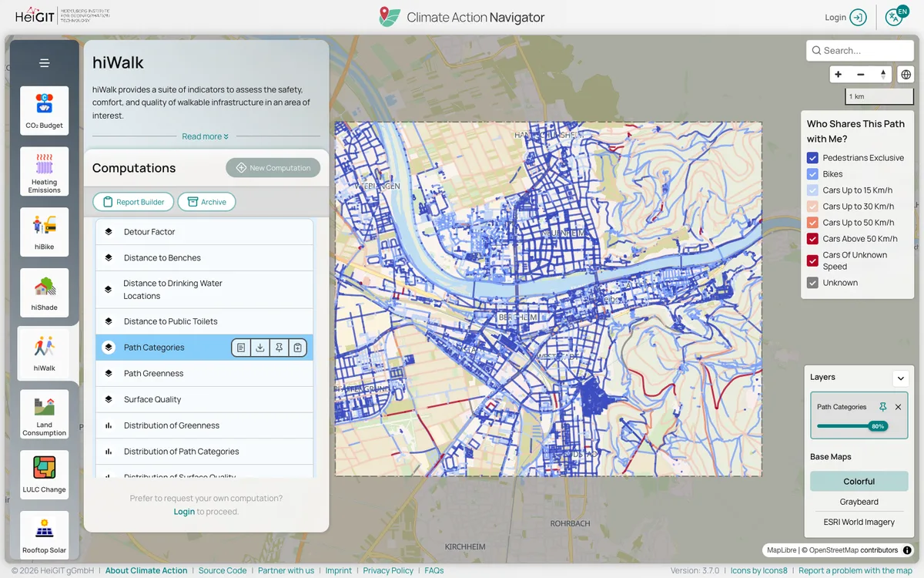
Task: Switch base map to Colorful
Action: tap(859, 482)
